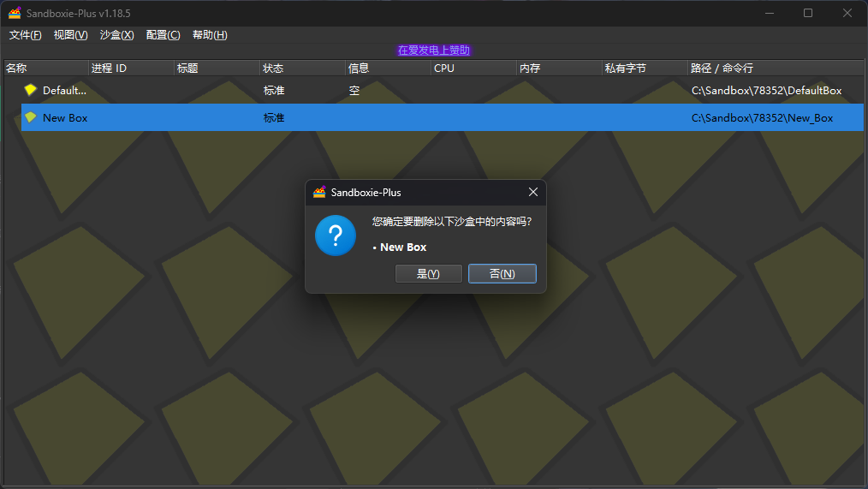Maximize the Sandboxie-Plus main window
The width and height of the screenshot is (868, 489).
coord(808,13)
